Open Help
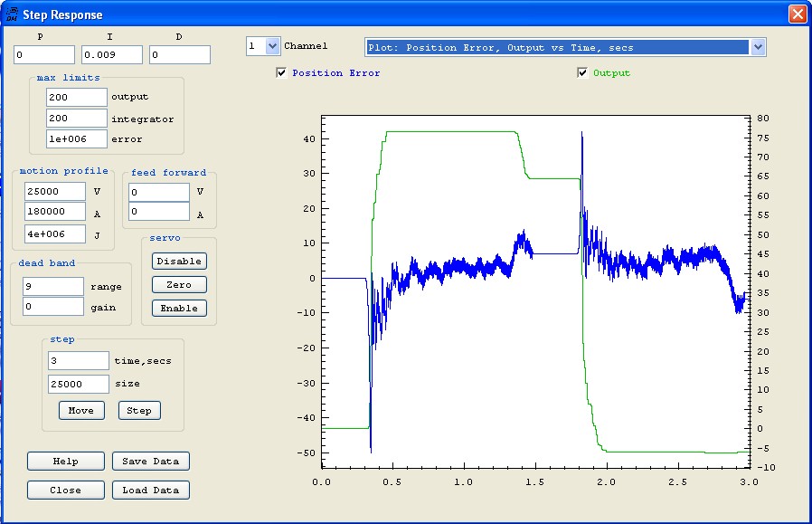Image resolution: width=812 pixels, height=524 pixels. (65, 462)
